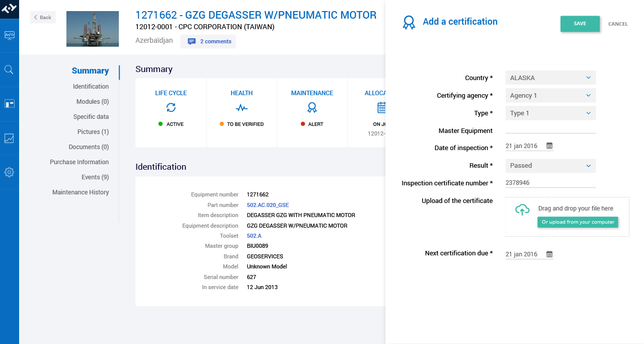Expand the Country dropdown showing ALASKA
Screen dimensions: 644x344
550,78
